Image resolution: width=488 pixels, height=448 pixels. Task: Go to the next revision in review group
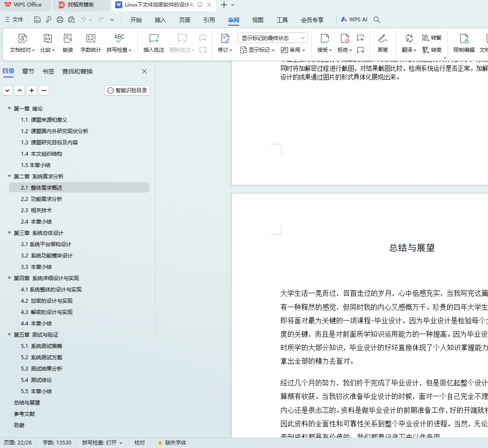pyautogui.click(x=361, y=50)
